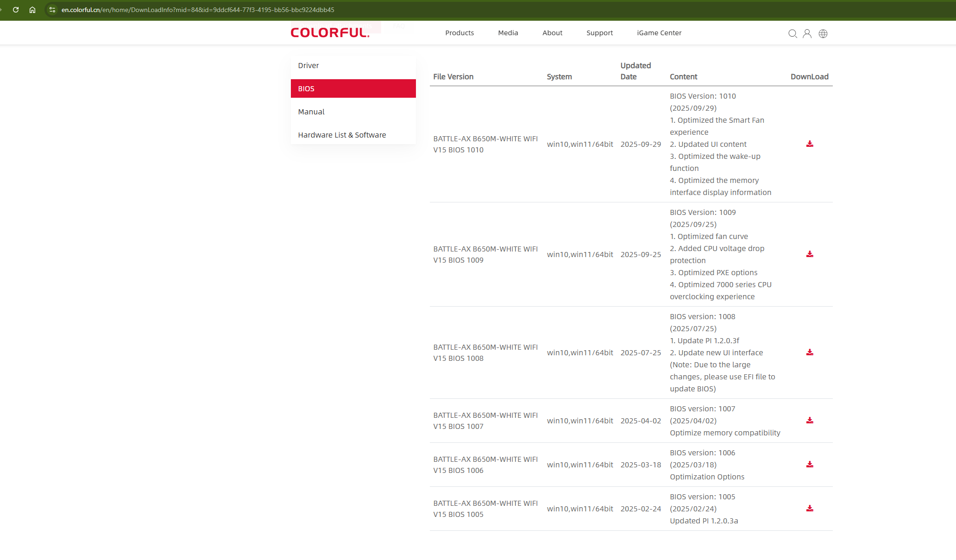
Task: Select file name ending in BIOS 1006
Action: 485,465
